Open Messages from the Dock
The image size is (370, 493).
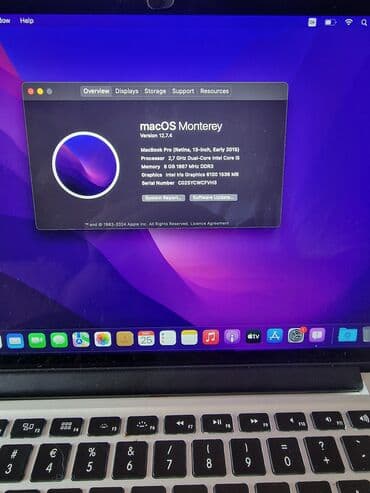point(59,340)
